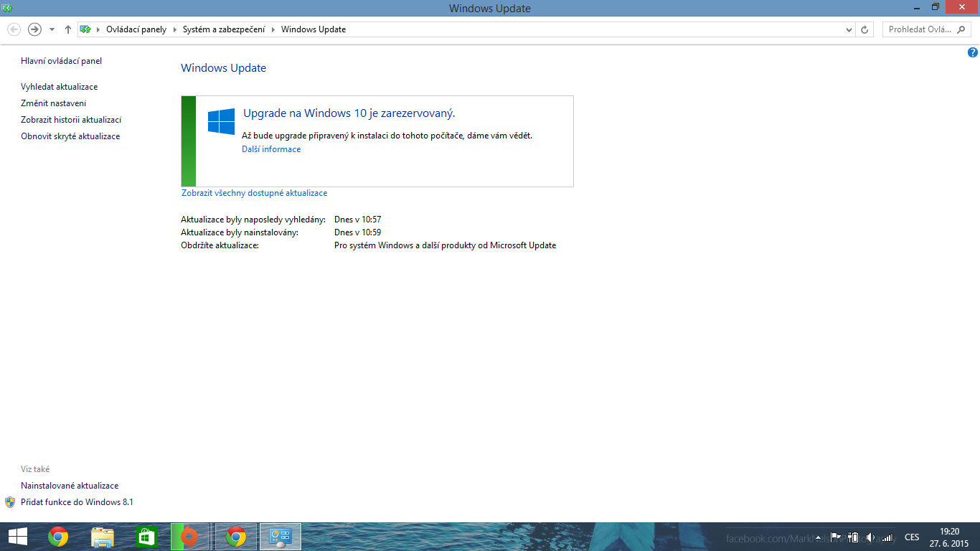The height and width of the screenshot is (551, 980).
Task: Click the network signal icon in tray
Action: (x=888, y=537)
